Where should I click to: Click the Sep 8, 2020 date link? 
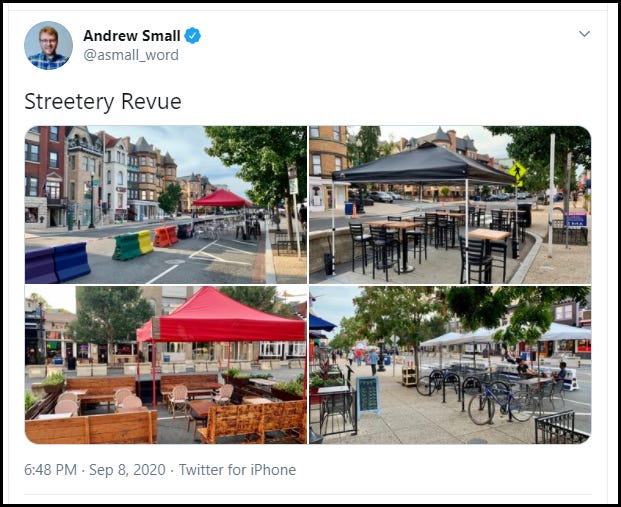click(x=127, y=470)
